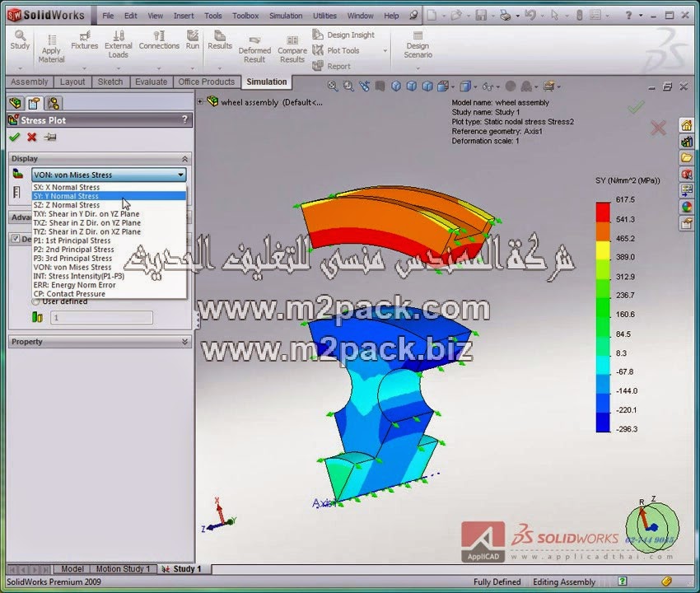Open the VON: von Mises Stress dropdown
700x593 pixels.
pos(109,175)
